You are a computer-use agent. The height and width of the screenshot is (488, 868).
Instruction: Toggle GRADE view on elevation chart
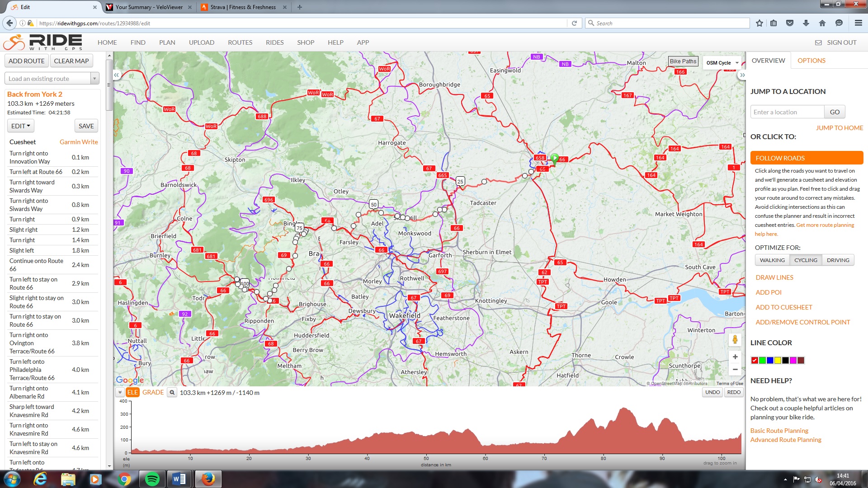pyautogui.click(x=153, y=392)
